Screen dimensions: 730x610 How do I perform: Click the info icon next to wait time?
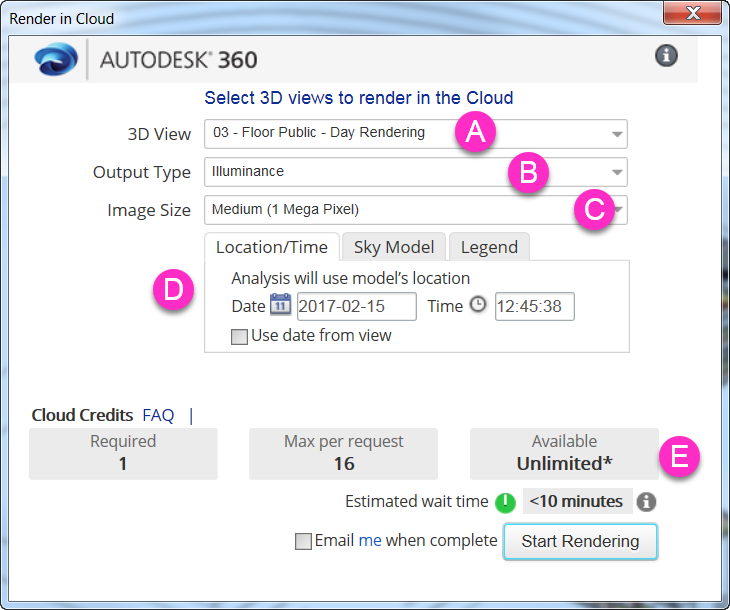(x=647, y=502)
